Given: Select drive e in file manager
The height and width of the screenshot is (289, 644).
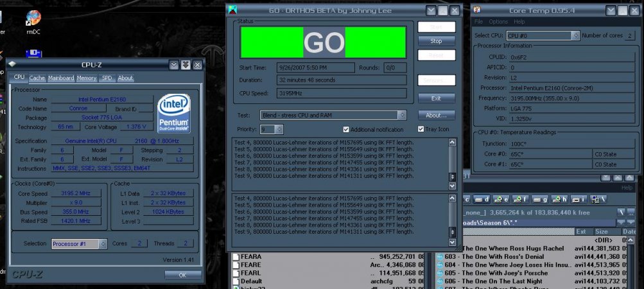Looking at the screenshot, I should [501, 199].
